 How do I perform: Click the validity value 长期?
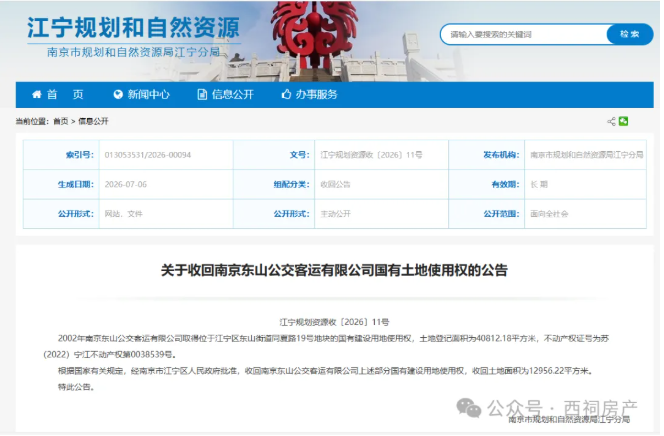pos(539,185)
